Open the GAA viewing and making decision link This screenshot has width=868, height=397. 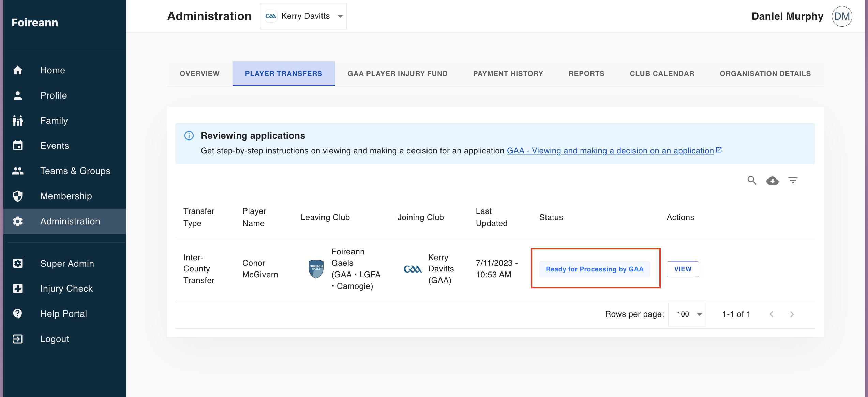(610, 151)
